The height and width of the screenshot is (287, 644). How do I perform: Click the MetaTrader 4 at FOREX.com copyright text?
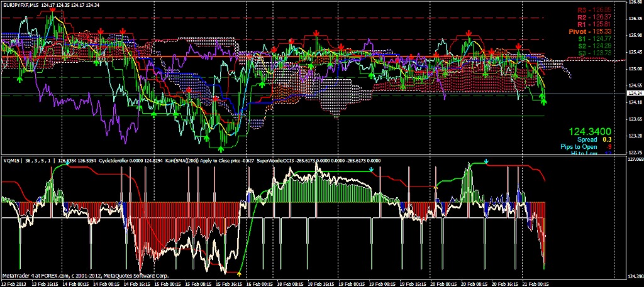pyautogui.click(x=85, y=276)
